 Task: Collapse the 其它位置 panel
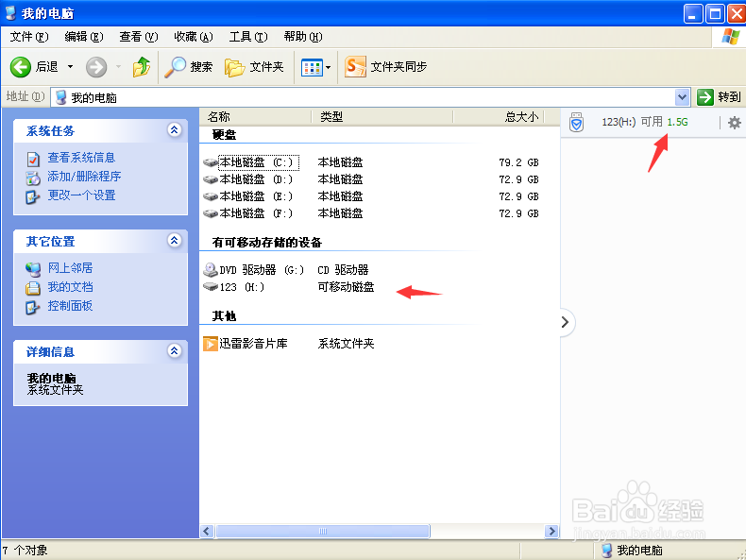point(174,240)
